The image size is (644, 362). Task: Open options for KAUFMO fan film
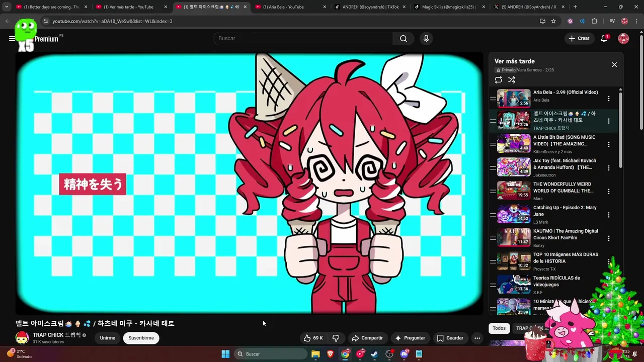click(609, 238)
